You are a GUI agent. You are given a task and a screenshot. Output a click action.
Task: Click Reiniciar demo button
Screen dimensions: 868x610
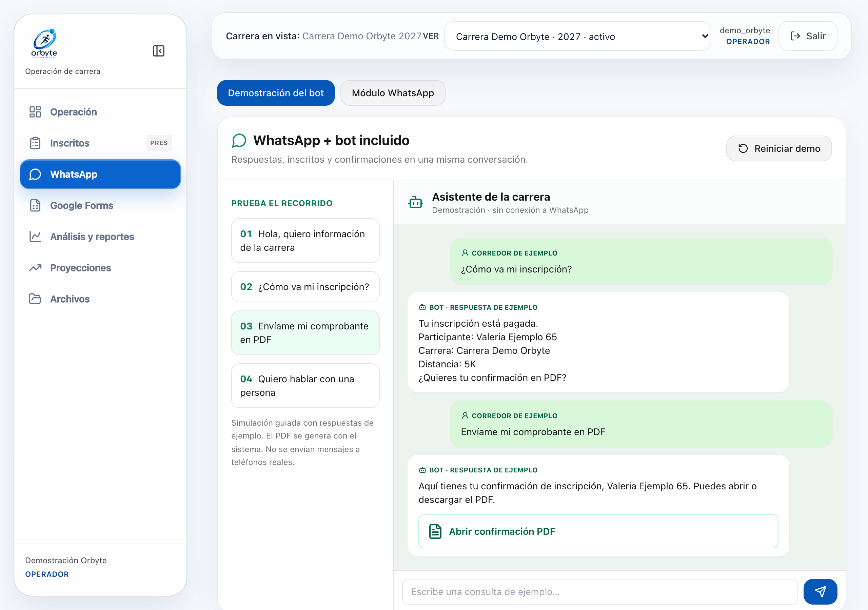pos(778,148)
